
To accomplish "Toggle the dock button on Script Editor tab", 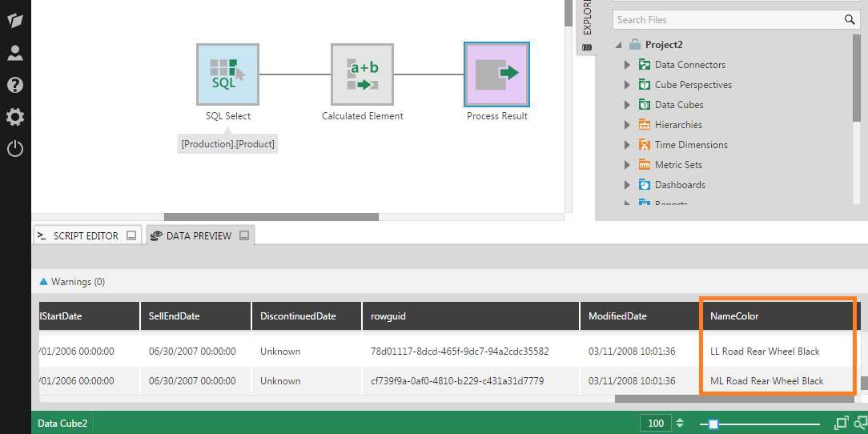I will (x=131, y=236).
